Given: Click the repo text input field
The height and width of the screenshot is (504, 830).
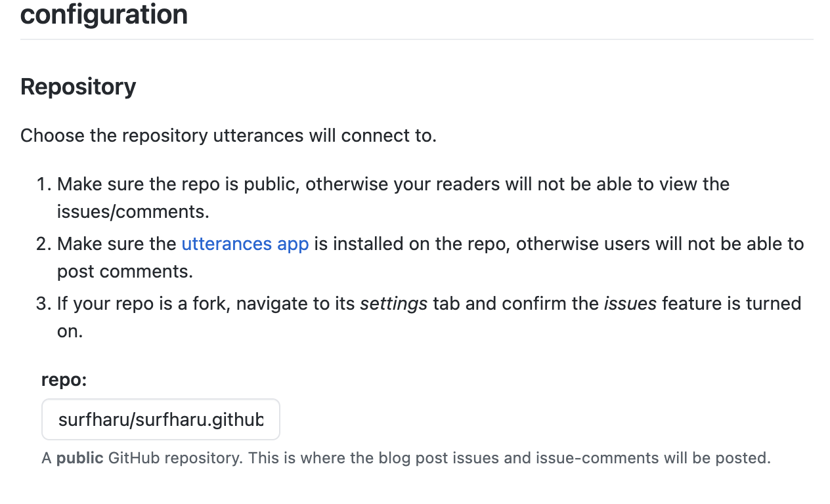Looking at the screenshot, I should pos(161,419).
